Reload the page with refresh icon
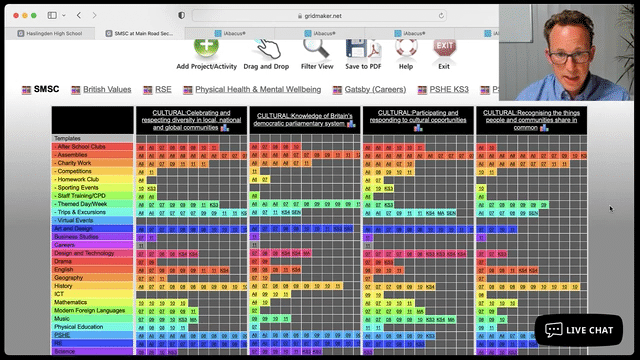 tap(441, 16)
